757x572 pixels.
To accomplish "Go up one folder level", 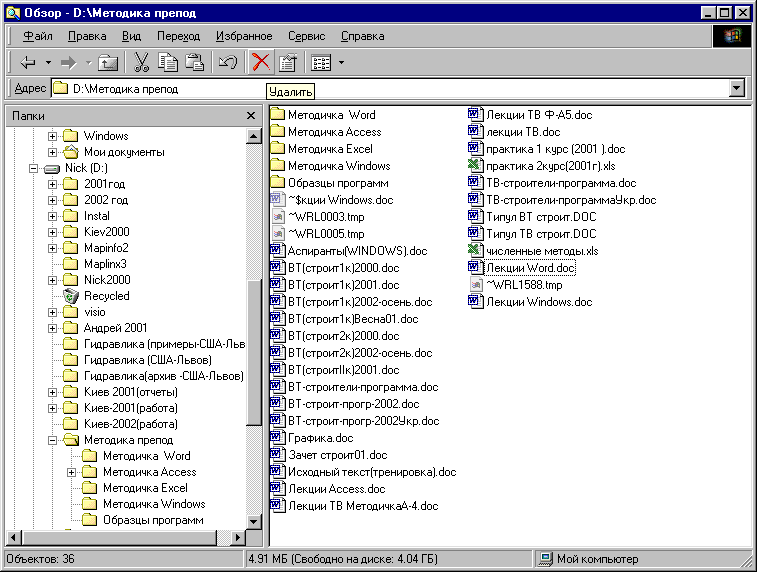I will (x=108, y=62).
